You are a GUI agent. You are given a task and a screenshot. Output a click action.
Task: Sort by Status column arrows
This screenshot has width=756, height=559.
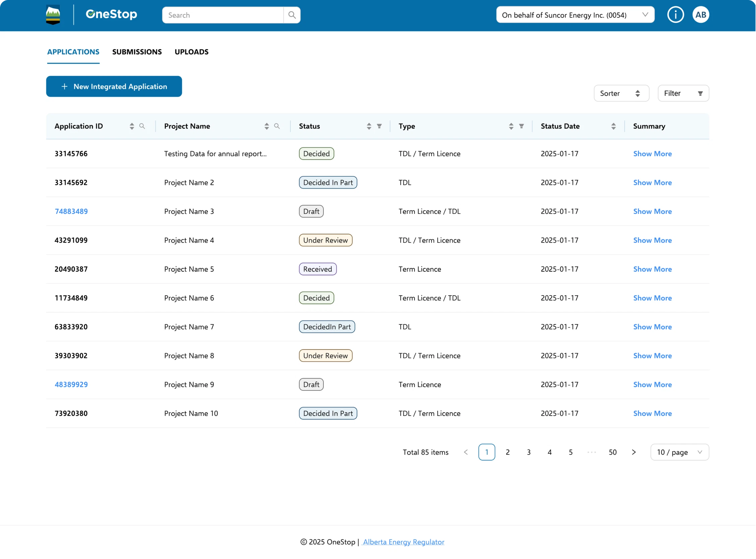tap(369, 126)
